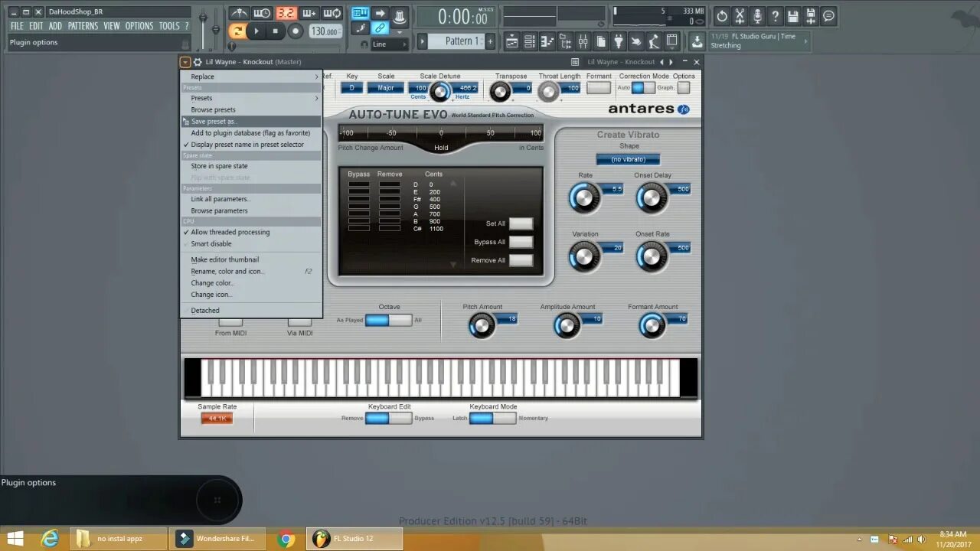Toggle the 3.2 countdown before recording
Image resolution: width=980 pixels, height=551 pixels.
(x=286, y=13)
